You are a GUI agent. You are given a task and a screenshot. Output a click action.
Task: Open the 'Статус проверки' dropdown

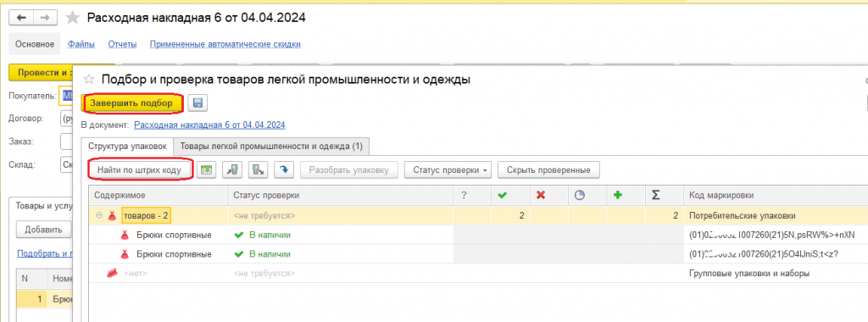(x=448, y=169)
